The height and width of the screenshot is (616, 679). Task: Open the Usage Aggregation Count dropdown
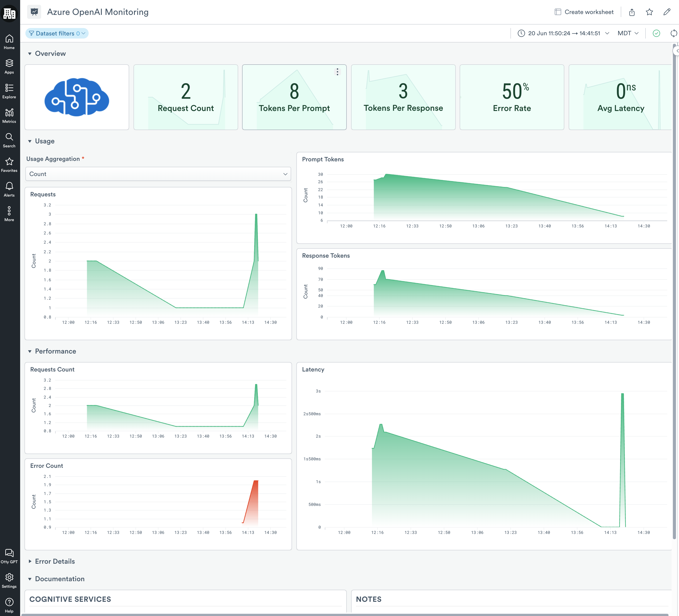pos(158,174)
